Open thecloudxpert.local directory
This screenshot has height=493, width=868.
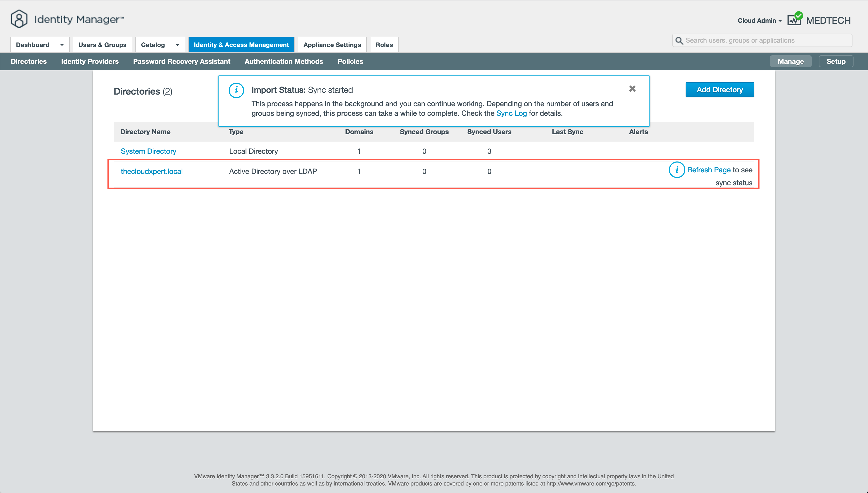[152, 171]
